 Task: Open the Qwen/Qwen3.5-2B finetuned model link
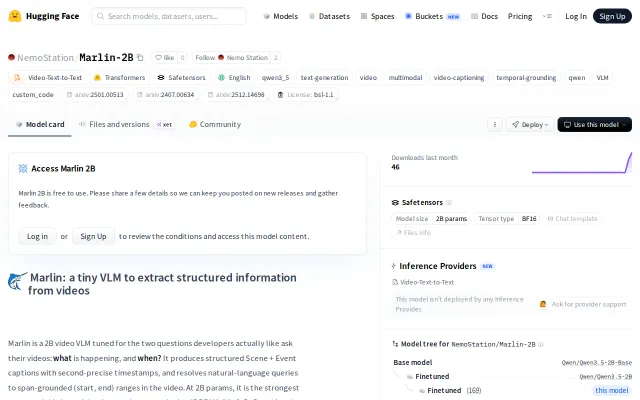coord(605,376)
